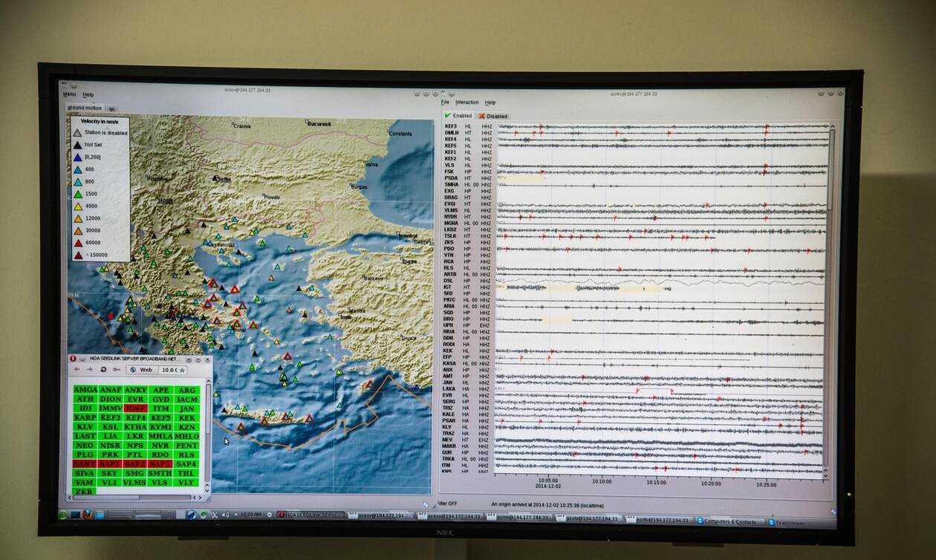936x560 pixels.
Task: Click the browser back arrow icon
Action: pyautogui.click(x=77, y=369)
